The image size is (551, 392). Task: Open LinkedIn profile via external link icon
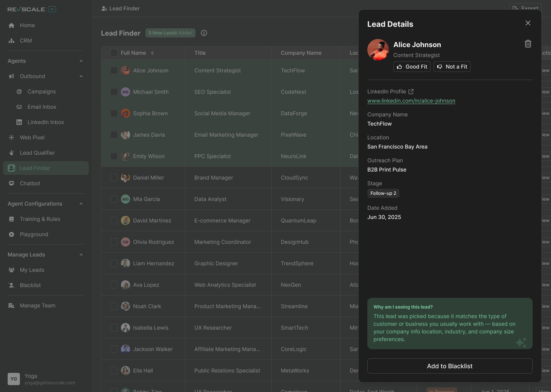pos(411,91)
